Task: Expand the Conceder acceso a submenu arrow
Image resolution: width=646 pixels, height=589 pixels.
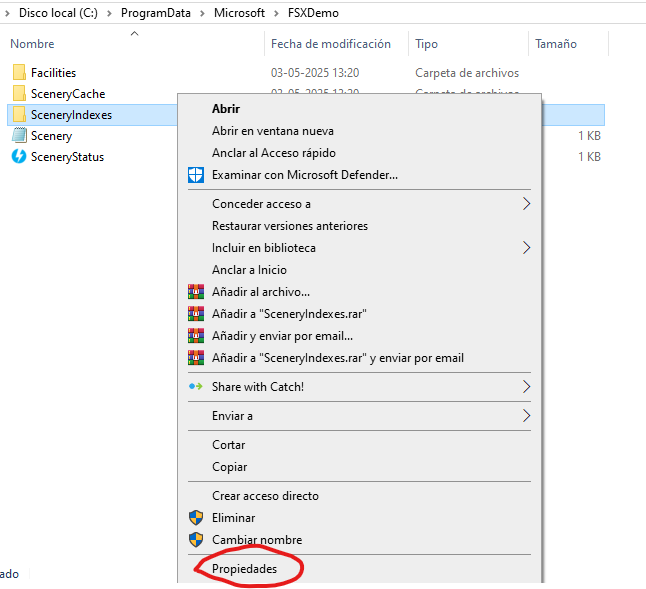Action: (526, 204)
